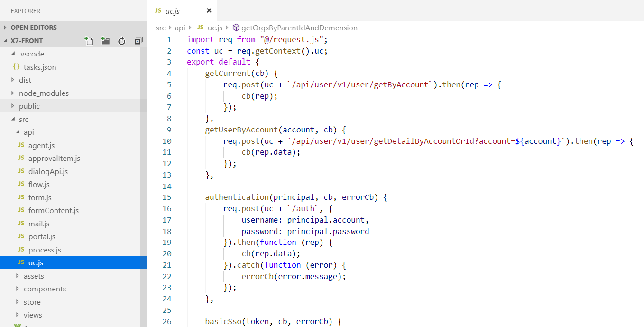Click the New Folder icon in explorer header
Screen dimensions: 644x327
105,41
